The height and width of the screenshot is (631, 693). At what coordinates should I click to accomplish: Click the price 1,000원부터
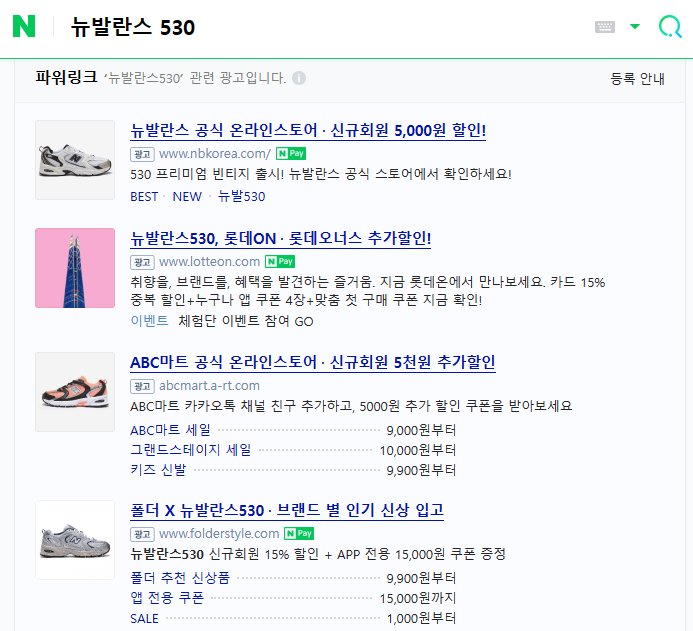[x=421, y=618]
